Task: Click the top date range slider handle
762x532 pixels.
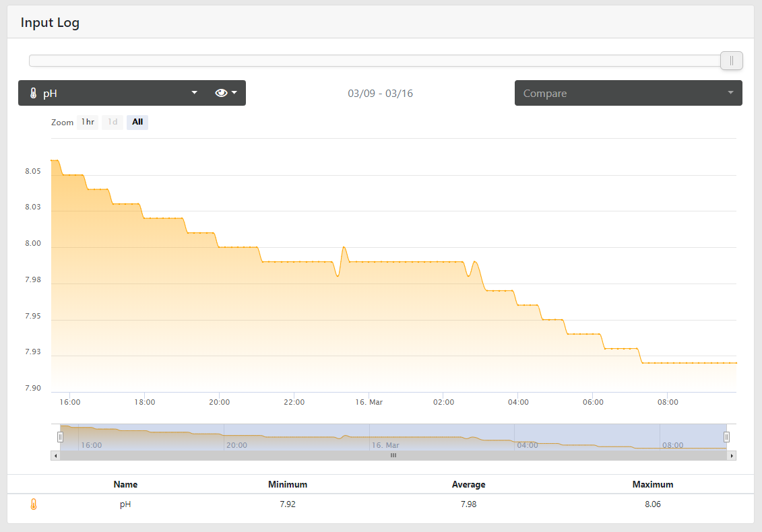Action: point(732,61)
